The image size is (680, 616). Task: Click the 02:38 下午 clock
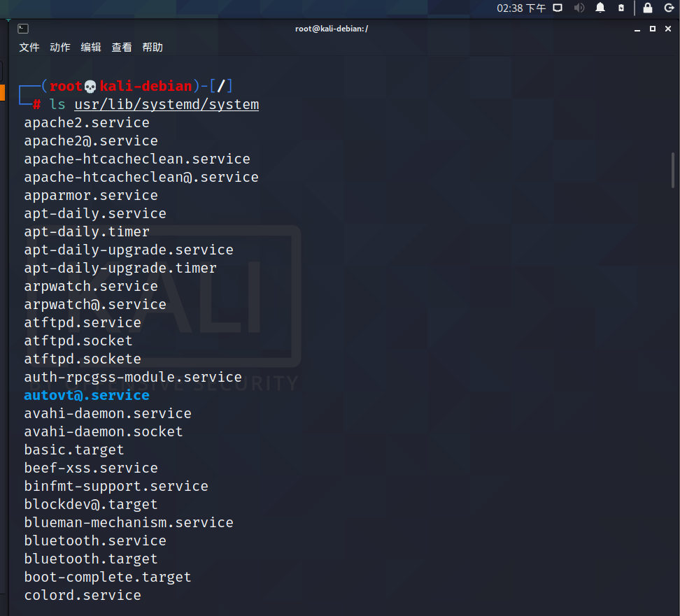521,8
